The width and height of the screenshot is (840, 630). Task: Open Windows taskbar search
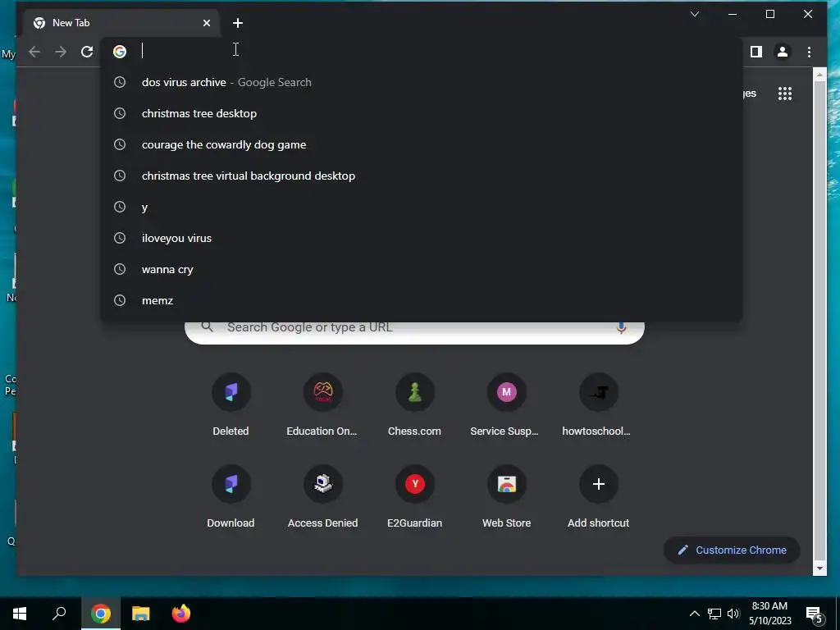(59, 614)
